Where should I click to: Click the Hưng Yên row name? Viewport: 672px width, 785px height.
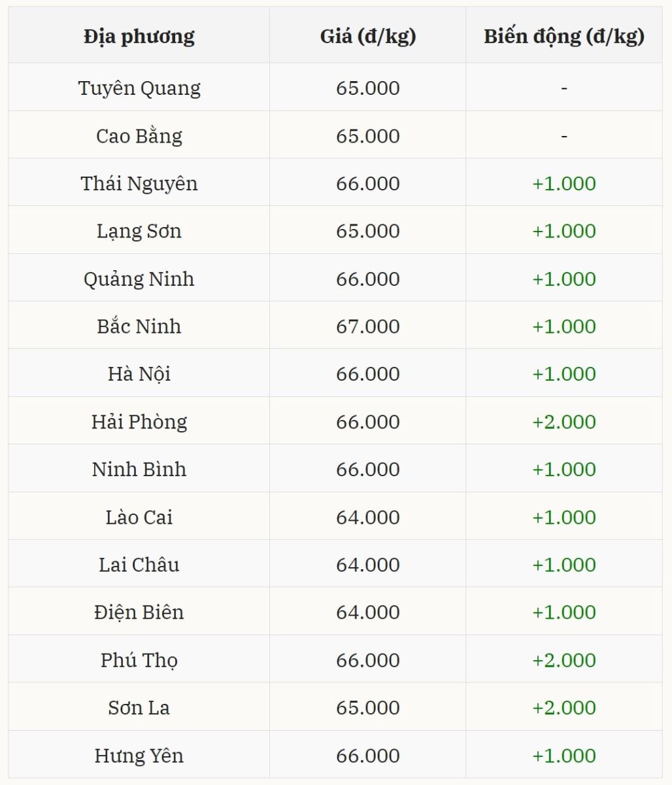coord(139,756)
